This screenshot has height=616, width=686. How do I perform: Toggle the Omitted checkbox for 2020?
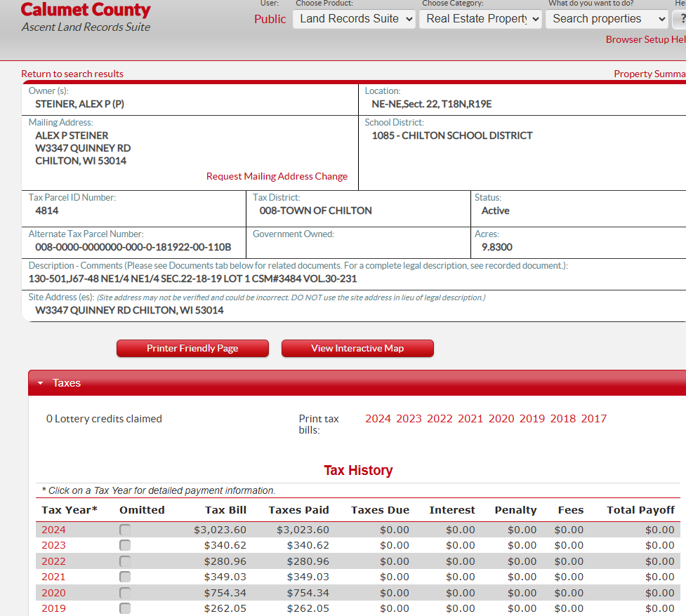point(125,593)
